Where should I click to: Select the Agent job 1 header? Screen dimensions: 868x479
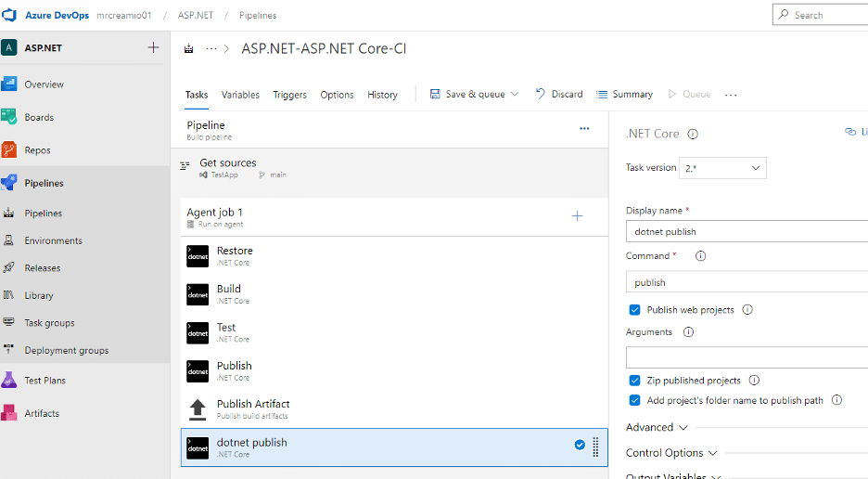(x=394, y=217)
